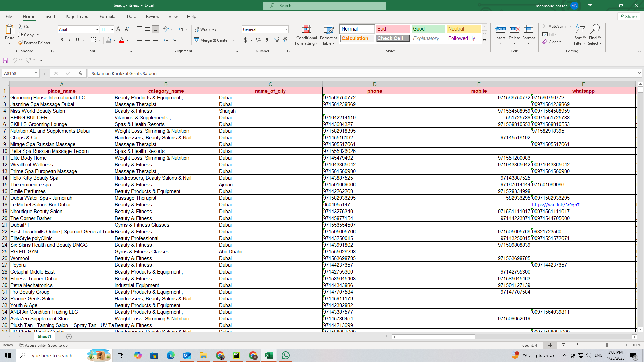
Task: Click the Share button
Action: pos(628,16)
